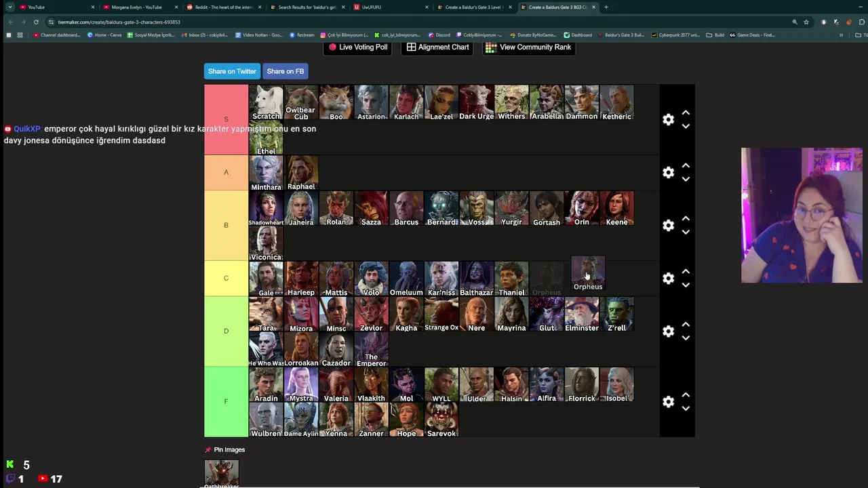This screenshot has width=868, height=488.
Task: Select Volo portrait in C tier
Action: pyautogui.click(x=371, y=279)
